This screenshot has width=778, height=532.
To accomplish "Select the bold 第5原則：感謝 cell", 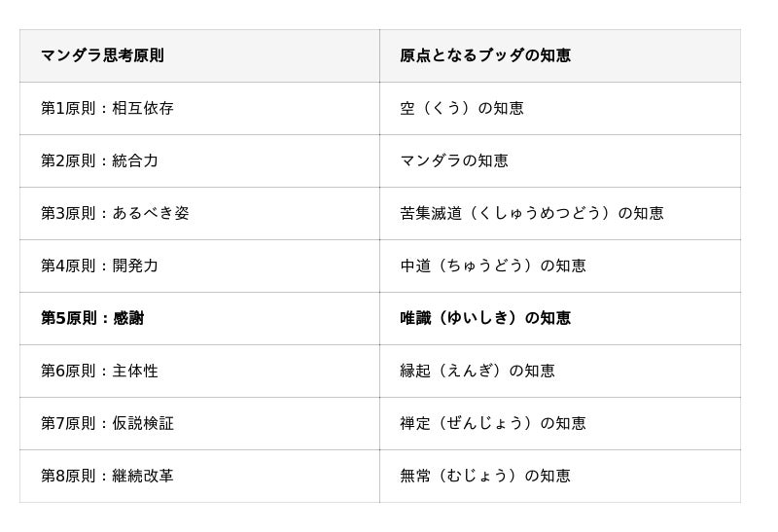I will 92,318.
